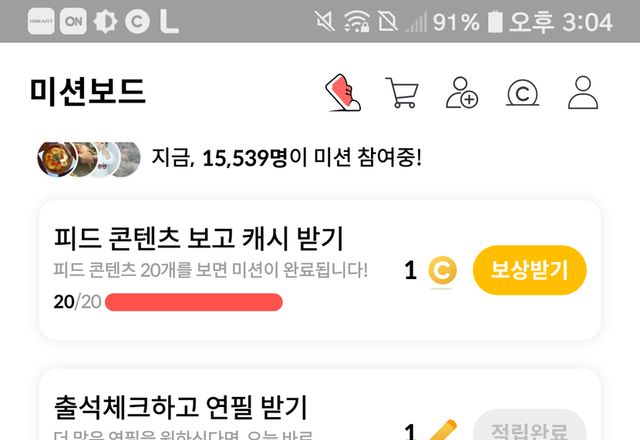Tap the brightness icon in status bar
640x440 pixels.
click(x=105, y=21)
